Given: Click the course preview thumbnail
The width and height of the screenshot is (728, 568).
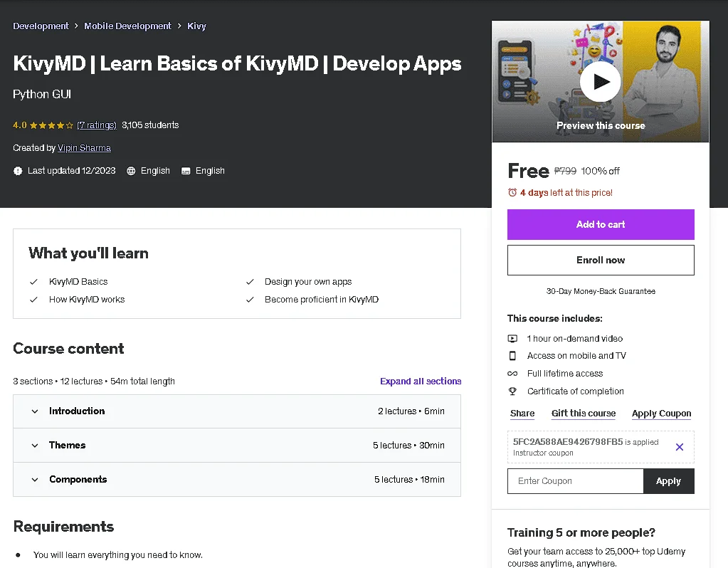Looking at the screenshot, I should 601,81.
